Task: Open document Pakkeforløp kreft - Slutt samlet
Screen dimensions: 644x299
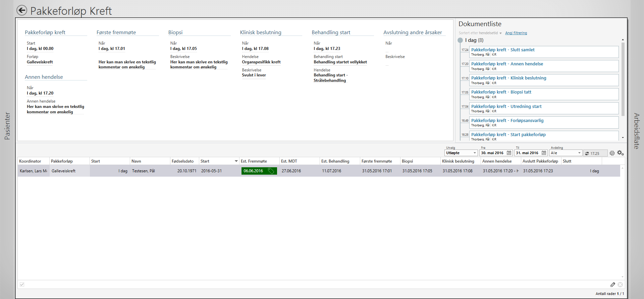Action: [544, 52]
